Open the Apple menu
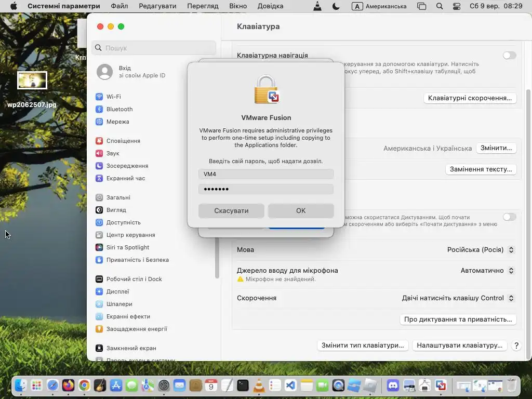The image size is (532, 399). [x=14, y=6]
